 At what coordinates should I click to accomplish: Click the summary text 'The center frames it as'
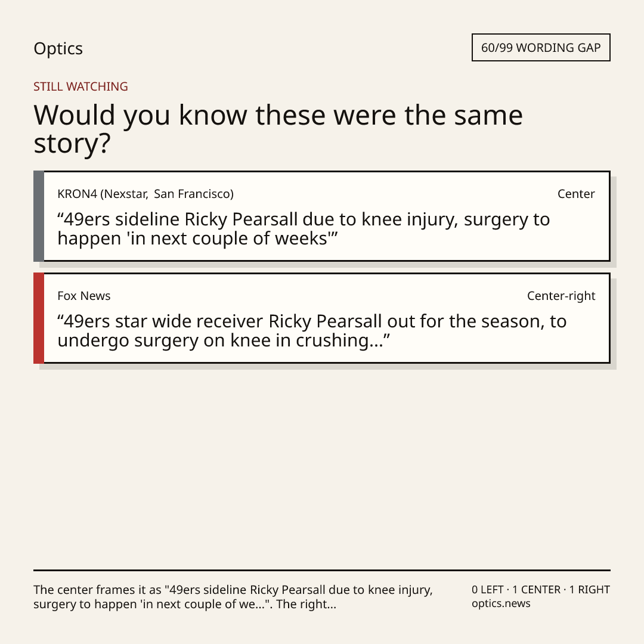[x=233, y=597]
